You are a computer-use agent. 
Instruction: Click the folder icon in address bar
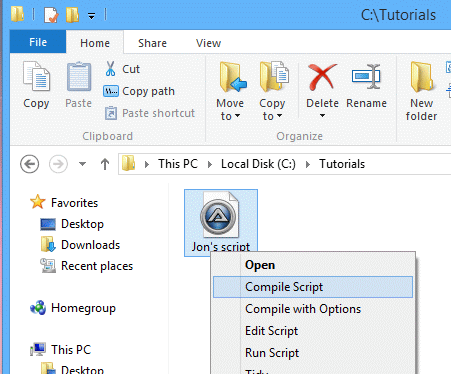coord(128,163)
